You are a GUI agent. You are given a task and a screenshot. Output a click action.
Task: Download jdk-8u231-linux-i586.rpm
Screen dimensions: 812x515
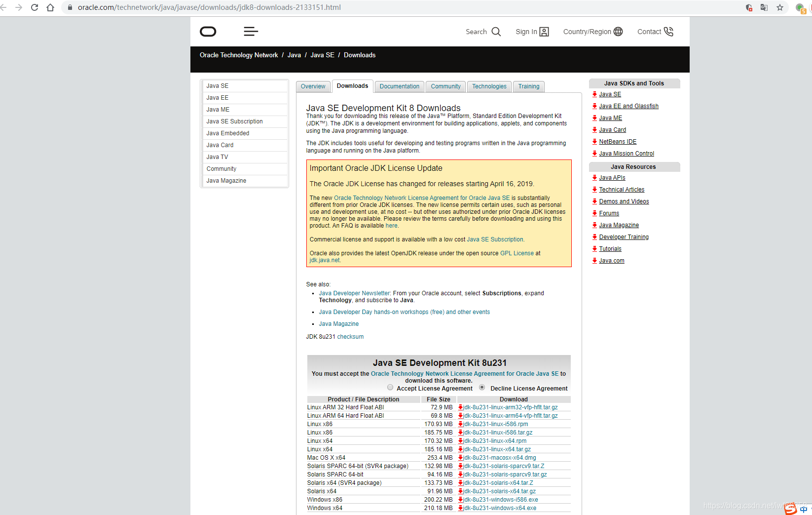point(495,424)
